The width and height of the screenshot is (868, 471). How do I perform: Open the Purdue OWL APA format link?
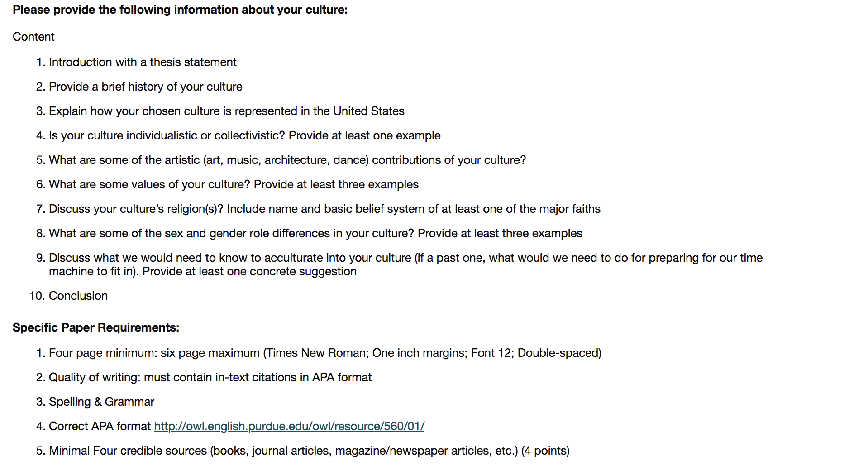coord(289,426)
